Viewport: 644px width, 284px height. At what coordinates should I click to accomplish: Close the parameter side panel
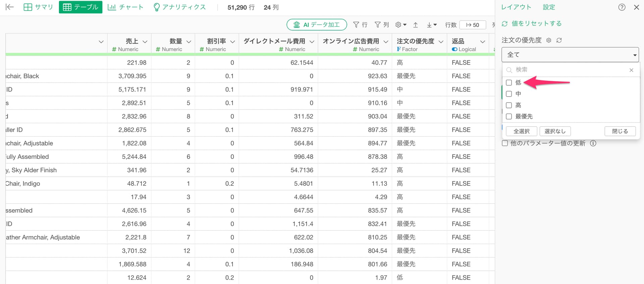(636, 7)
